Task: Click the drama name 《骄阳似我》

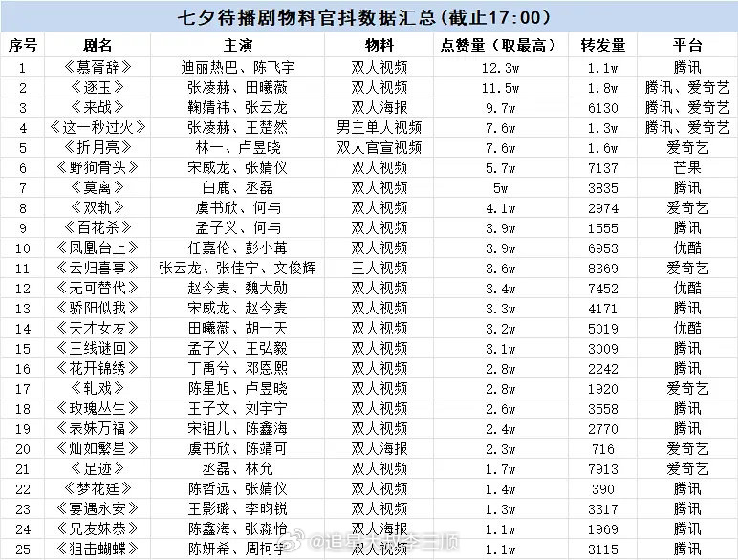Action: [x=98, y=309]
